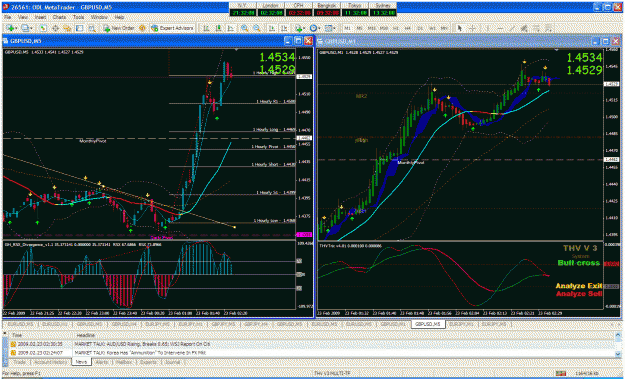Viewport: 625px width, 379px height.
Task: Select the Cursor arrow tool
Action: click(460, 28)
